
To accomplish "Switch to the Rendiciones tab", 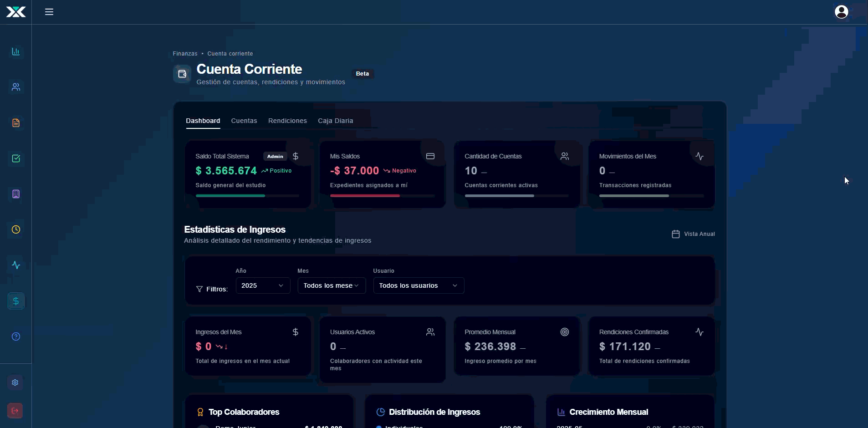I will (x=287, y=121).
